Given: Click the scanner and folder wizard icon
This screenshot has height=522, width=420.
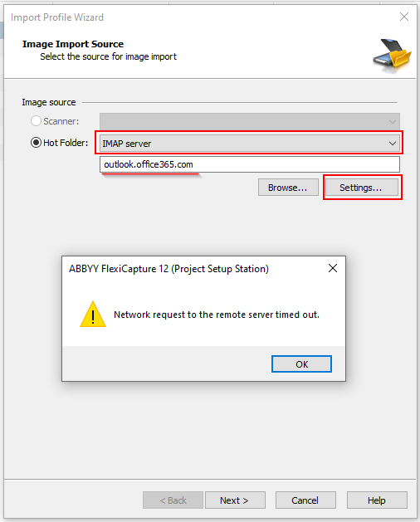Looking at the screenshot, I should [393, 56].
